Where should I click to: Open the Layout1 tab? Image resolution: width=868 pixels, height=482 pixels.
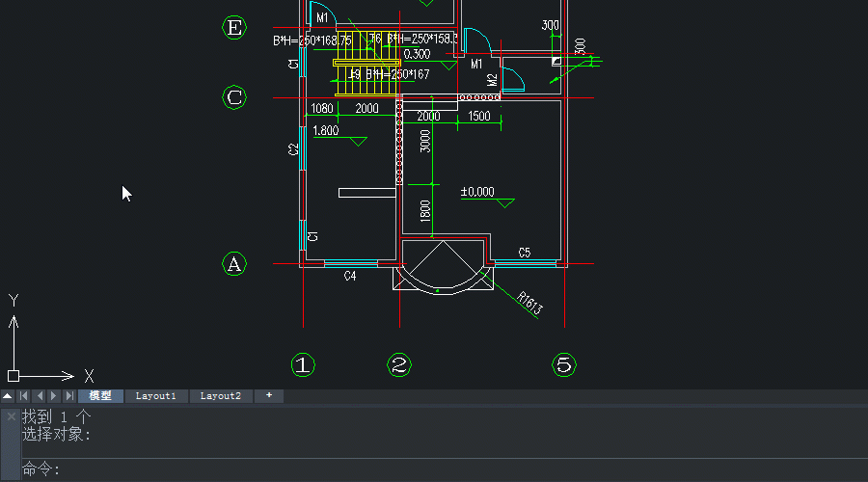click(155, 396)
